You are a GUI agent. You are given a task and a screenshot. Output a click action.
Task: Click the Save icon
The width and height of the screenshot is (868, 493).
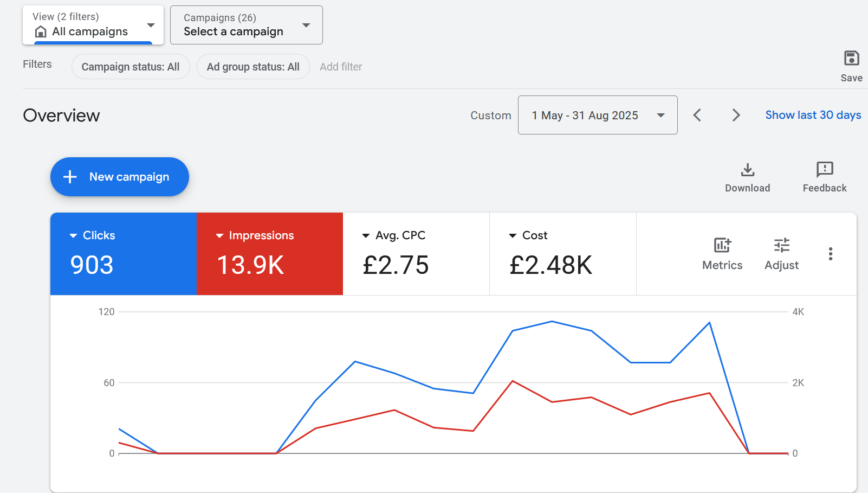point(851,59)
